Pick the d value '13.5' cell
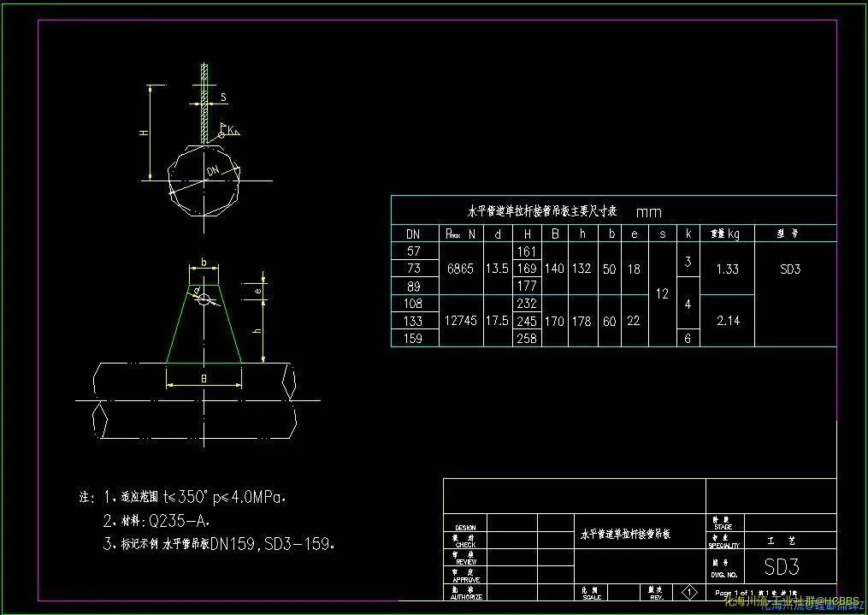This screenshot has width=868, height=615. click(x=497, y=269)
